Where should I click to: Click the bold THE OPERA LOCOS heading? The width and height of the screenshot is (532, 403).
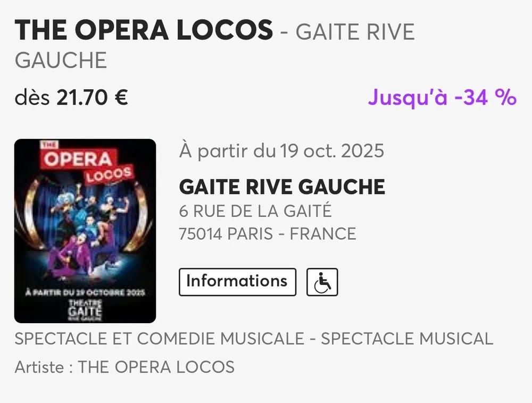click(x=144, y=30)
